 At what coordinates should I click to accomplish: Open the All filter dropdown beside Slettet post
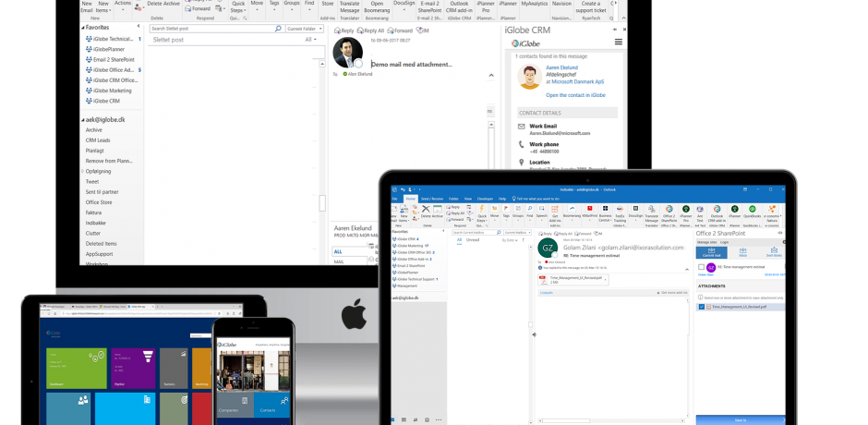click(311, 40)
